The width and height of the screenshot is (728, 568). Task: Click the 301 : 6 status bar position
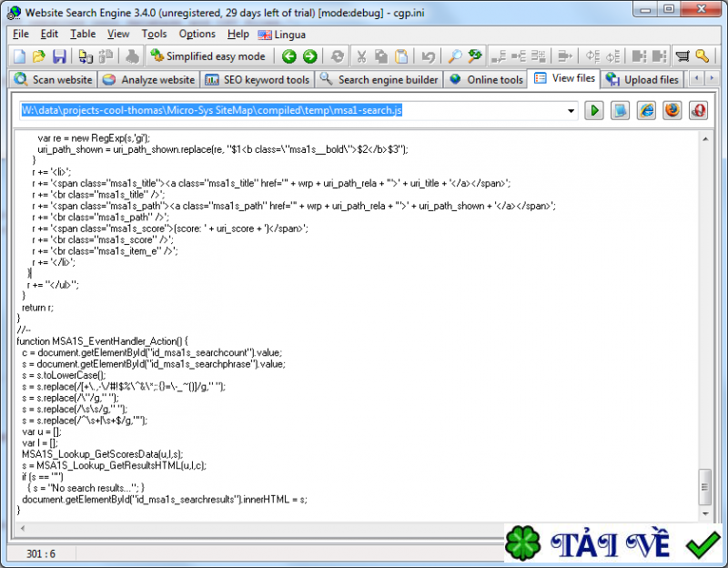(x=41, y=553)
